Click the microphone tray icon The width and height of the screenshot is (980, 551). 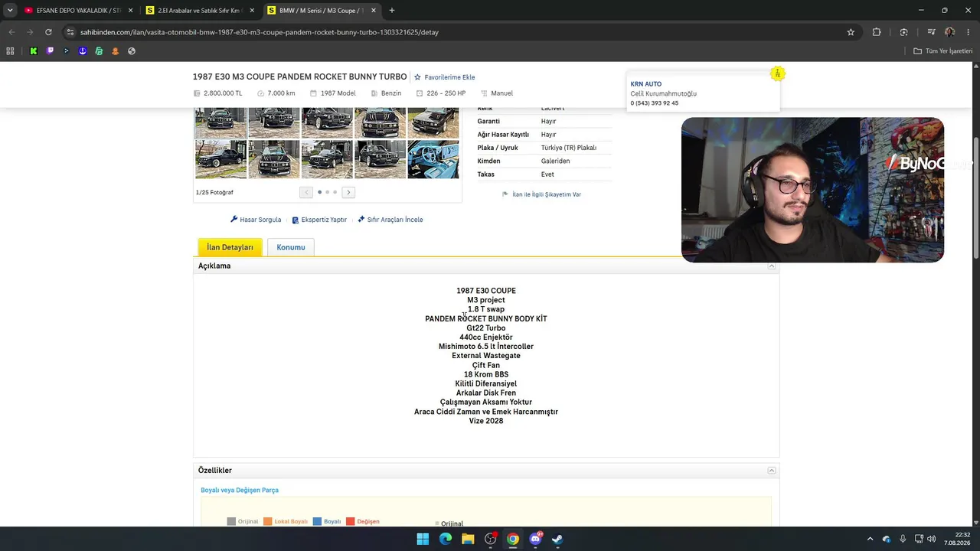pyautogui.click(x=903, y=539)
